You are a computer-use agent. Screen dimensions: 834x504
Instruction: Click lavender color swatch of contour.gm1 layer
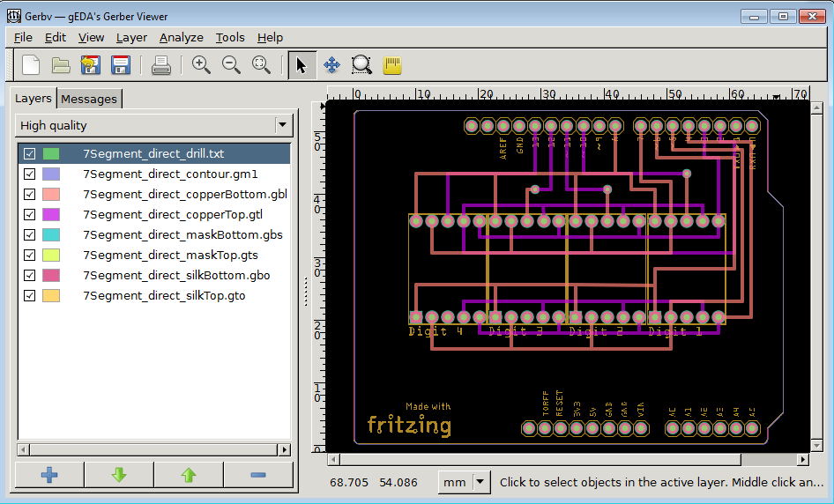pyautogui.click(x=51, y=174)
